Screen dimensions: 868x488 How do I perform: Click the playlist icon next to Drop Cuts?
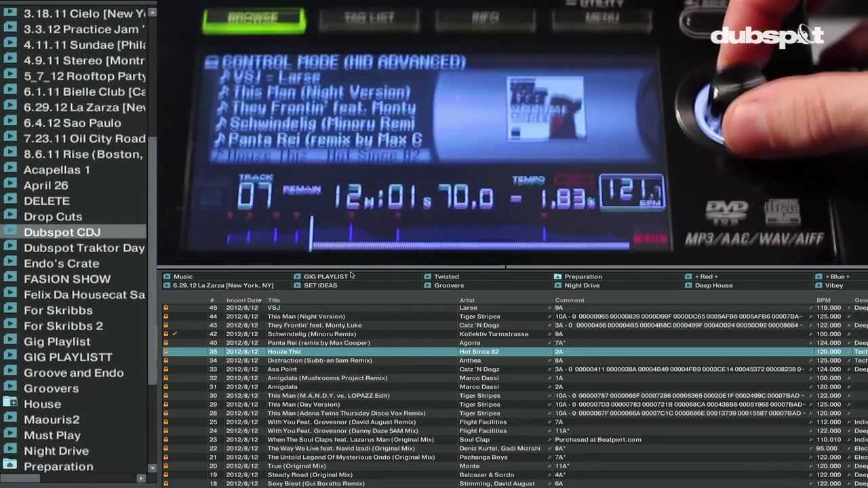click(x=9, y=215)
